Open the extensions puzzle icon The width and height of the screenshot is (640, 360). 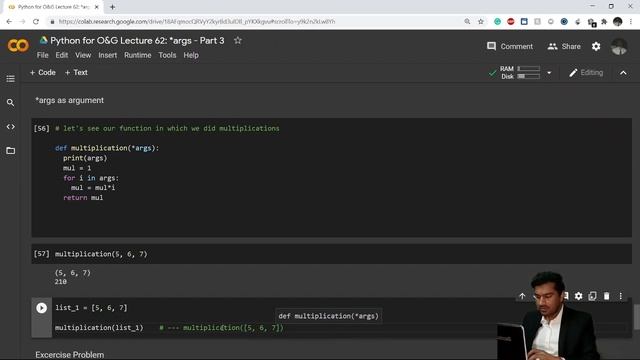[x=604, y=22]
